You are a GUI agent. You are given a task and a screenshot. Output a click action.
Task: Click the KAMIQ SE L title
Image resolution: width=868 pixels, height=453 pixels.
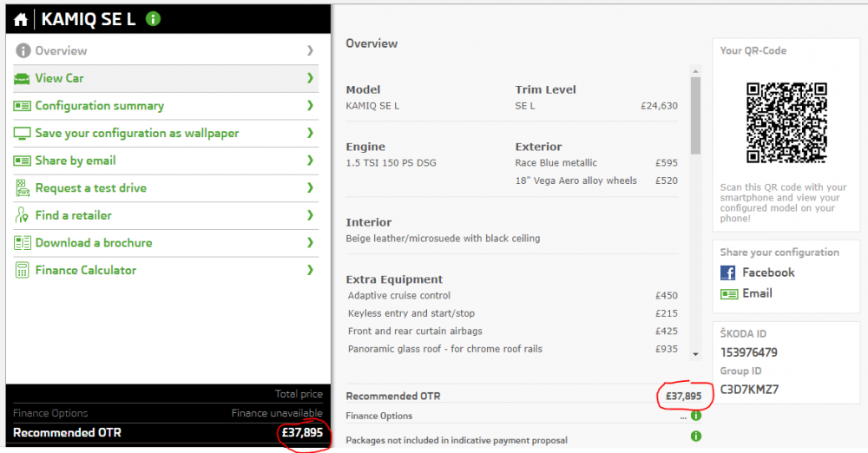point(89,19)
